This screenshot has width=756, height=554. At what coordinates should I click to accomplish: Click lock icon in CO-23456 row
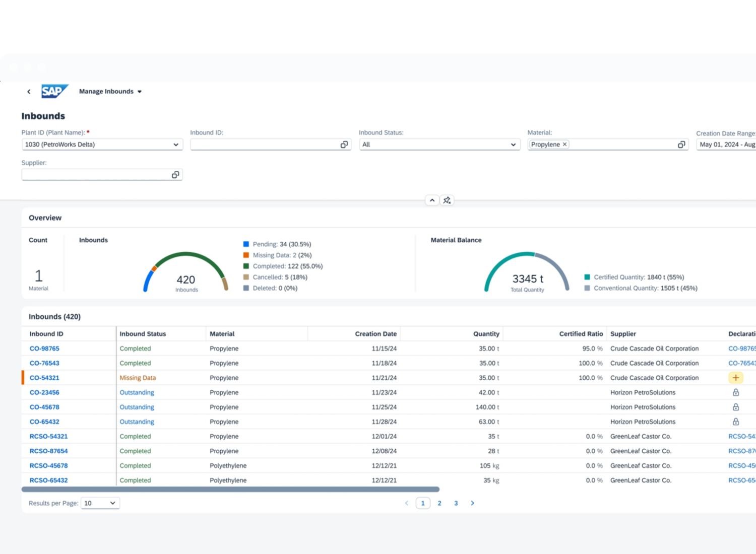[735, 392]
